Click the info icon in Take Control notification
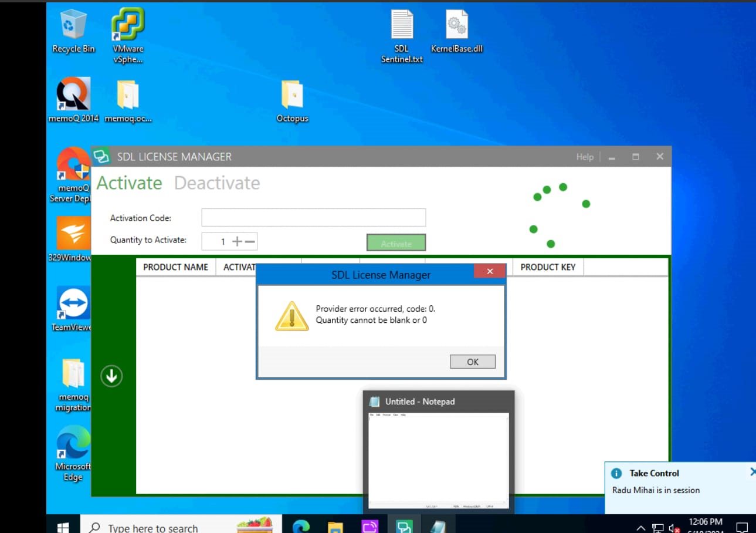The height and width of the screenshot is (533, 756). point(616,473)
